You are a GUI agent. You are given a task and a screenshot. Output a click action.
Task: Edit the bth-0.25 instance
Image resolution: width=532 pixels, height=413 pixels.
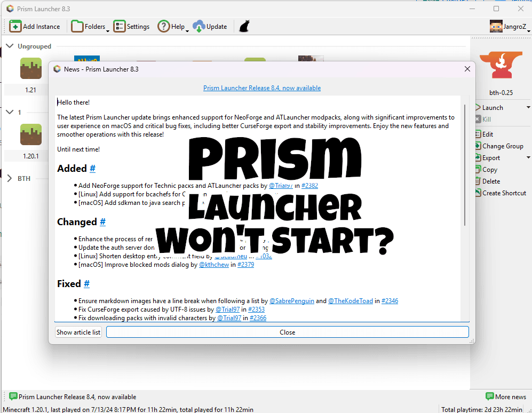click(x=489, y=134)
